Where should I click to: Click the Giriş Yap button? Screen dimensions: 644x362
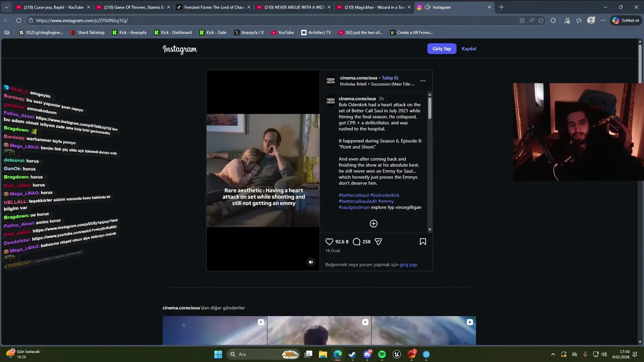point(442,49)
